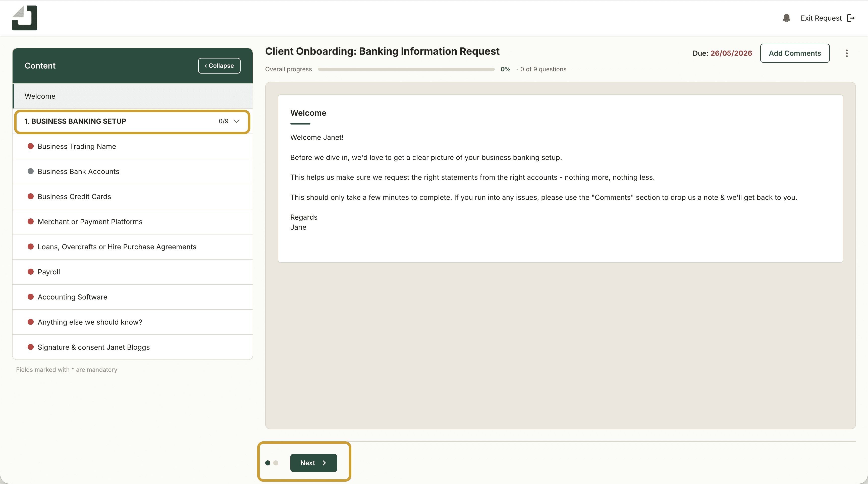Open the Payroll question
868x484 pixels.
(133, 272)
